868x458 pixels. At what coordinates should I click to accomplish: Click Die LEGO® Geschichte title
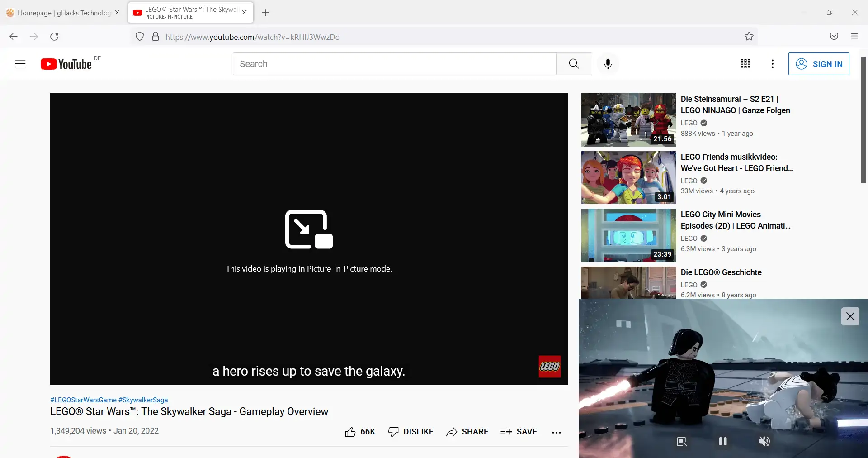(721, 272)
